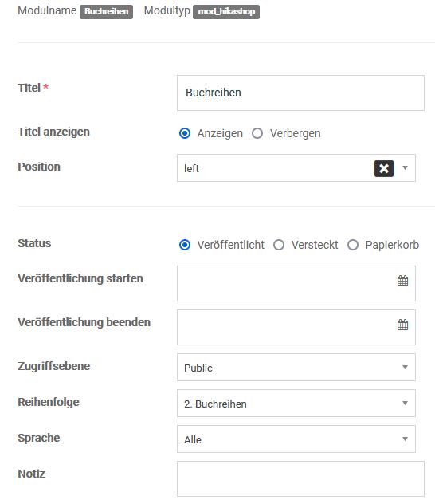
Task: Open the Reihenfolge dropdown showing 2. Buchreihen
Action: (296, 404)
